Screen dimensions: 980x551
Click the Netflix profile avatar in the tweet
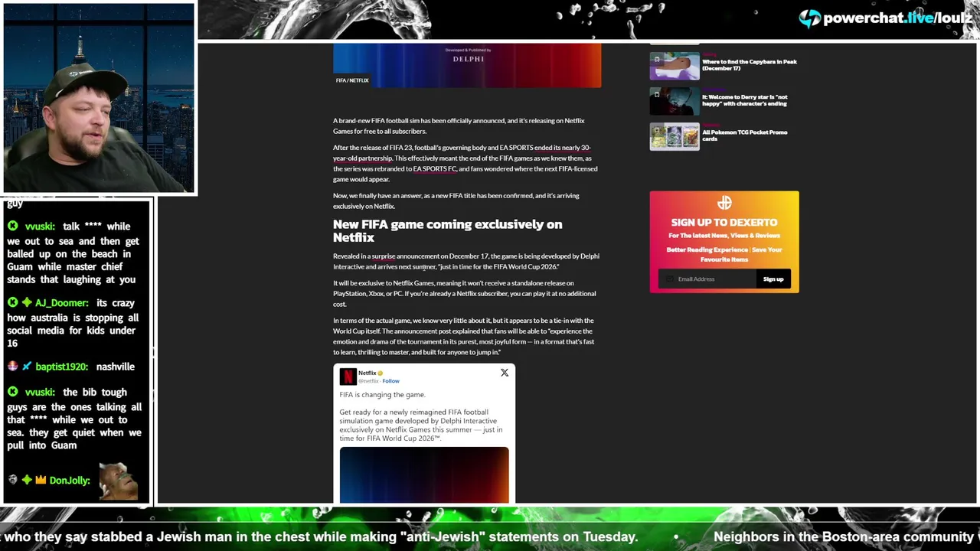pyautogui.click(x=348, y=376)
